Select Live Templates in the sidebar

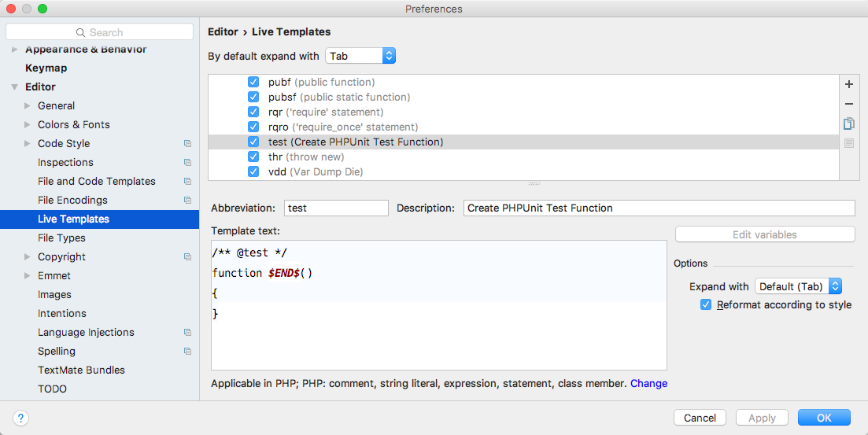tap(100, 219)
